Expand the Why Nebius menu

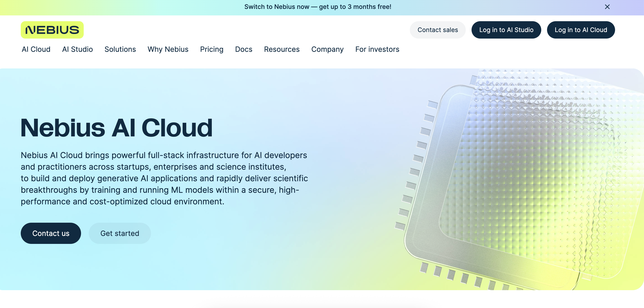point(168,49)
